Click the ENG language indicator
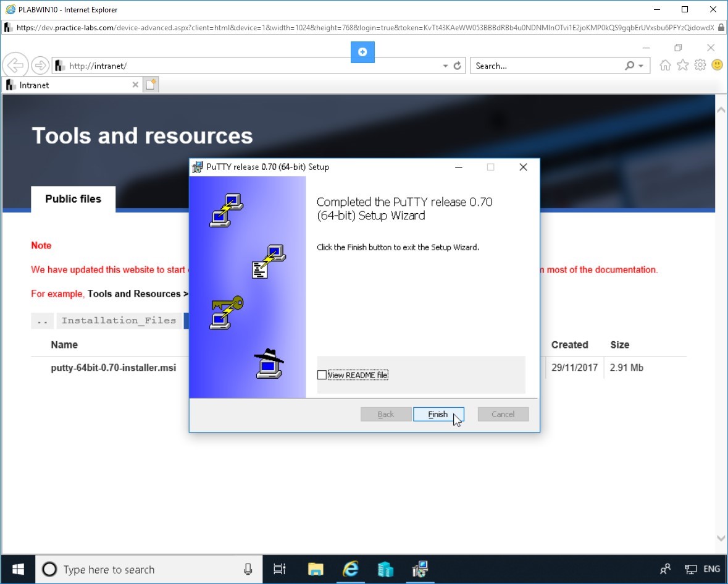The width and height of the screenshot is (728, 584). tap(712, 569)
